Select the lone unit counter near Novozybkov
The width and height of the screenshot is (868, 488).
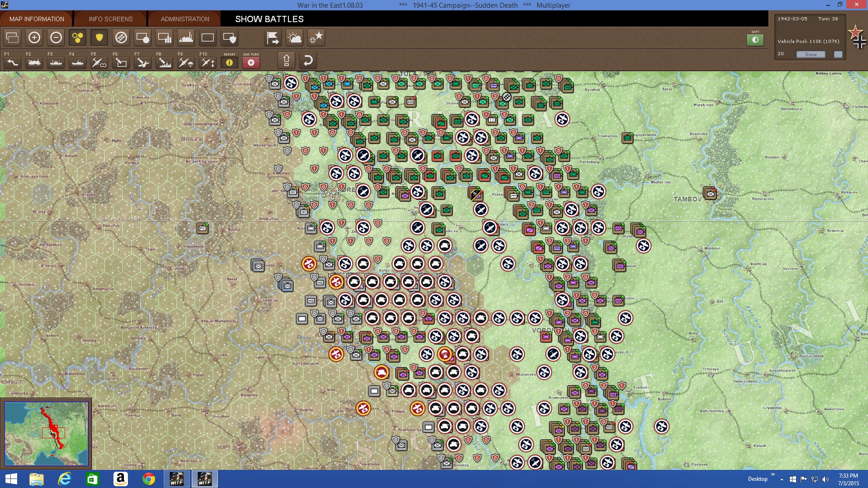coord(203,228)
